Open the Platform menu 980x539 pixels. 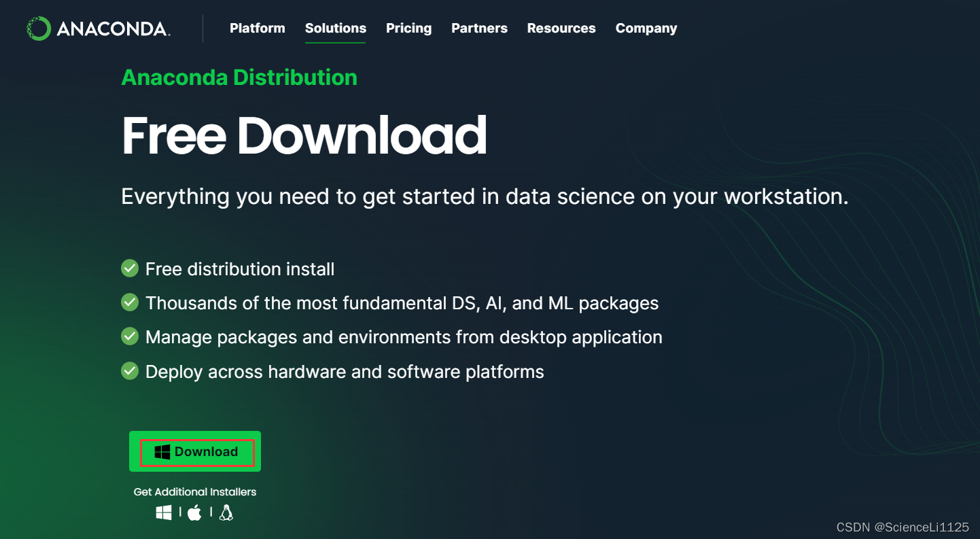257,29
